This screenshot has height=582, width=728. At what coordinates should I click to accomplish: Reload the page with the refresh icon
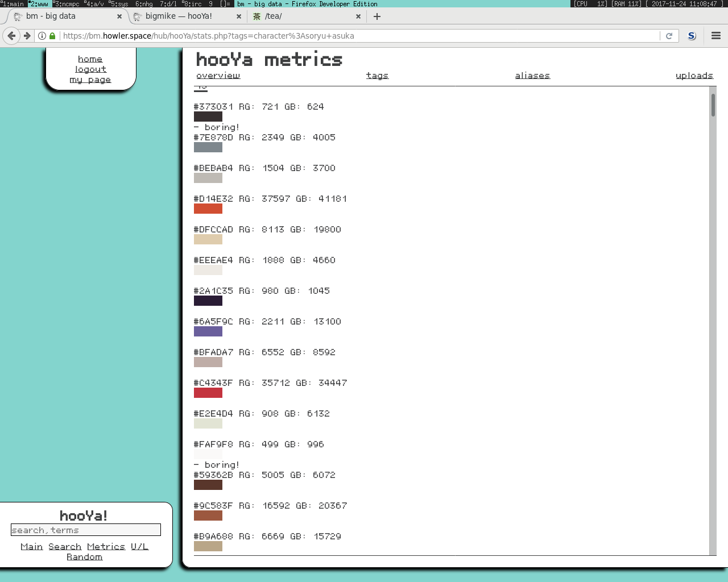tap(669, 36)
